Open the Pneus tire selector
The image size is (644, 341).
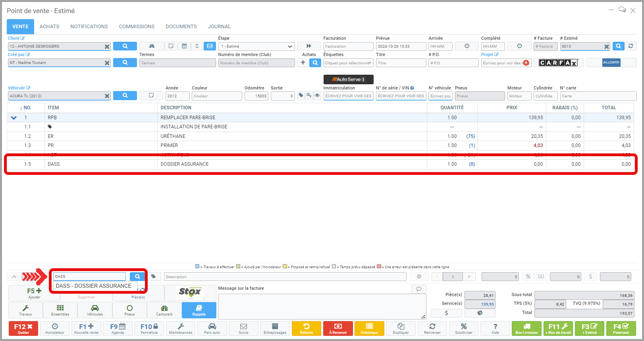point(129,310)
